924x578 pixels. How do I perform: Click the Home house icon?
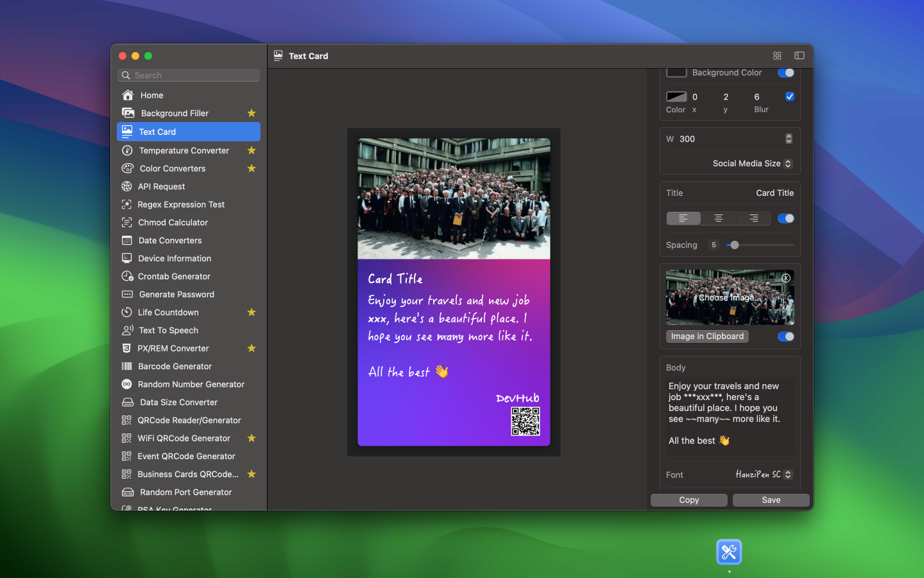click(x=128, y=95)
